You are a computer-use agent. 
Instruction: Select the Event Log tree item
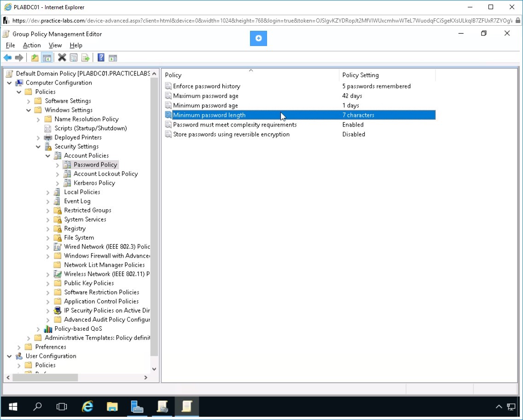point(77,201)
